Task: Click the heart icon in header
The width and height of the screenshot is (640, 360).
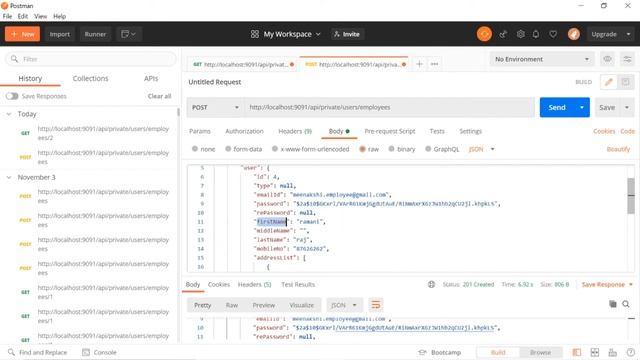Action: click(553, 34)
